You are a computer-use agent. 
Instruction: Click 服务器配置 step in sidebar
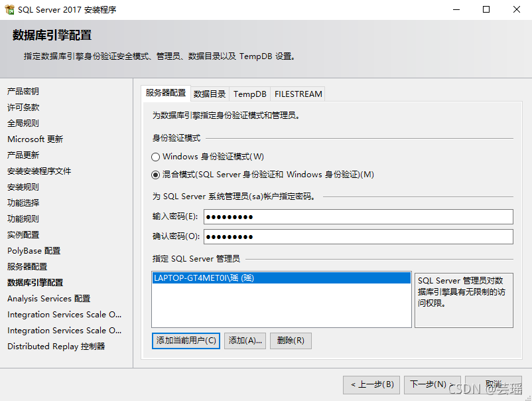click(27, 267)
